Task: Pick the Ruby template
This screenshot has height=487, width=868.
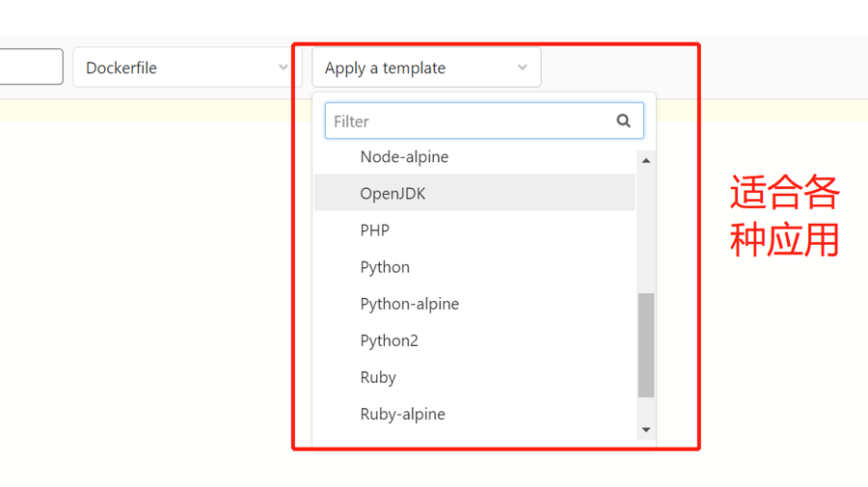Action: click(x=378, y=377)
